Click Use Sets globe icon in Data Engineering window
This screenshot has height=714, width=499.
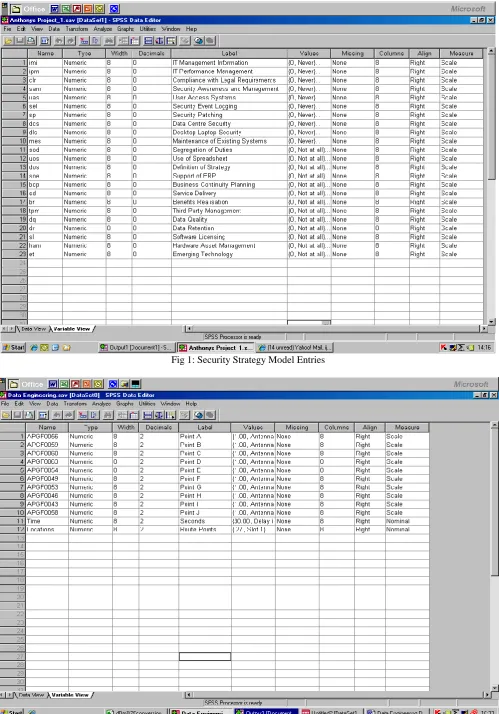[x=199, y=415]
